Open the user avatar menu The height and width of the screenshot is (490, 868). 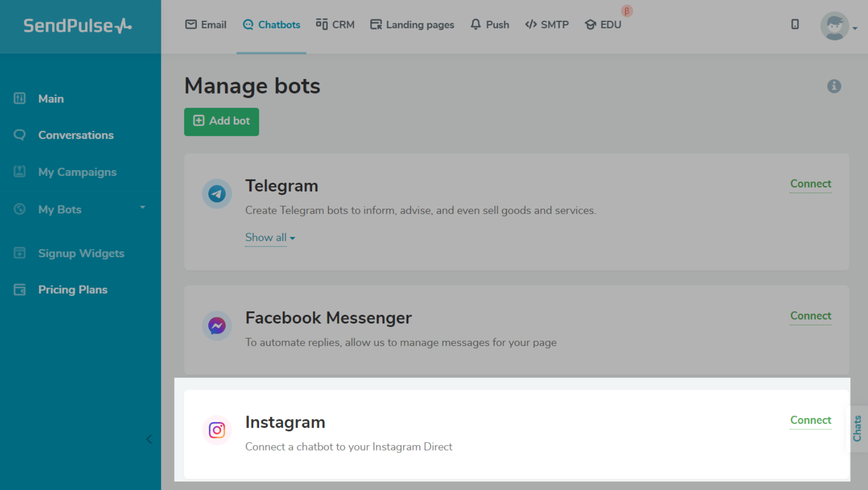835,26
